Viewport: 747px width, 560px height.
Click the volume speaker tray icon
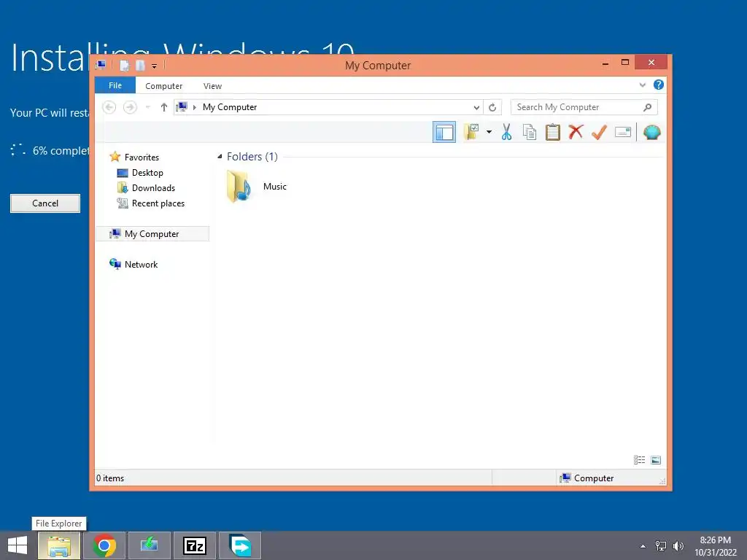coord(678,545)
